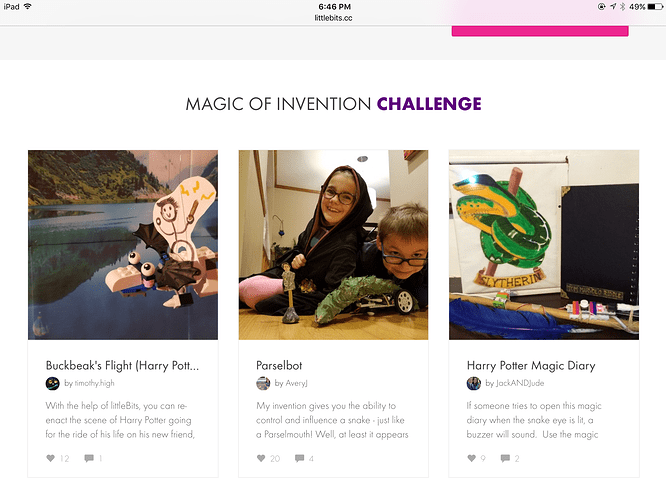Image resolution: width=666 pixels, height=500 pixels.
Task: Click heart icon on Harry Potter Magic Diary
Action: pos(472,458)
